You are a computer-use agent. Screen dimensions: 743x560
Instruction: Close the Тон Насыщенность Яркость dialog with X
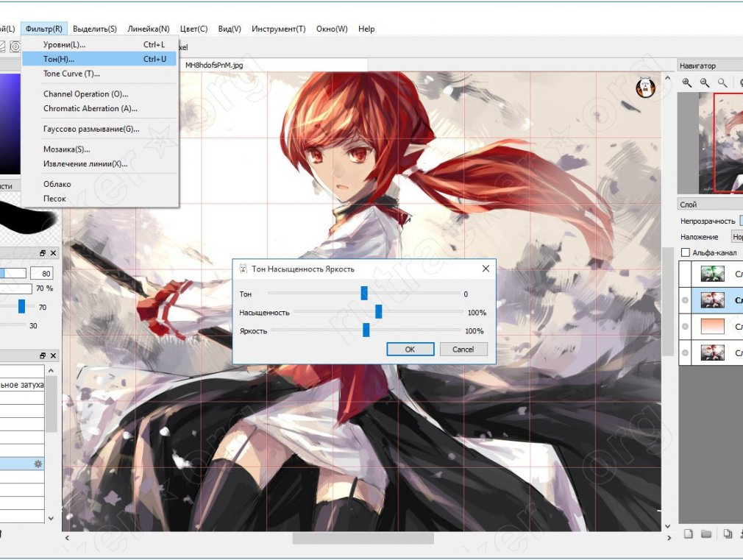(486, 269)
